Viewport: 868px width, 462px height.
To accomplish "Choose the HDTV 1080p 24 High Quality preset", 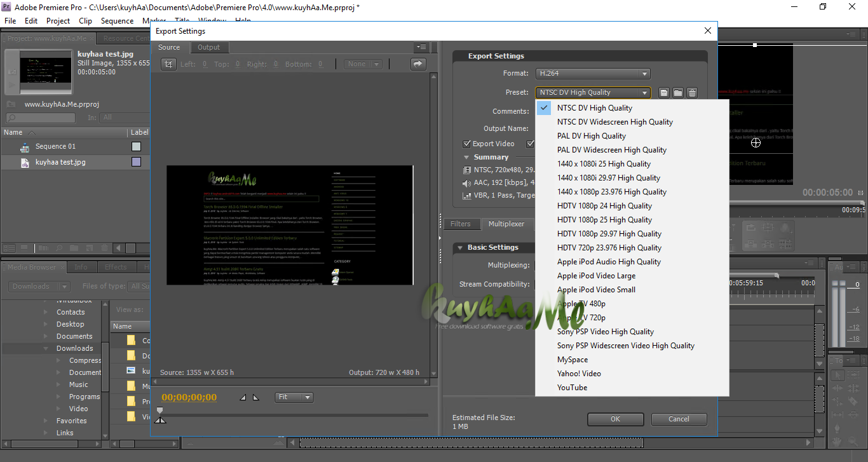I will pyautogui.click(x=632, y=206).
